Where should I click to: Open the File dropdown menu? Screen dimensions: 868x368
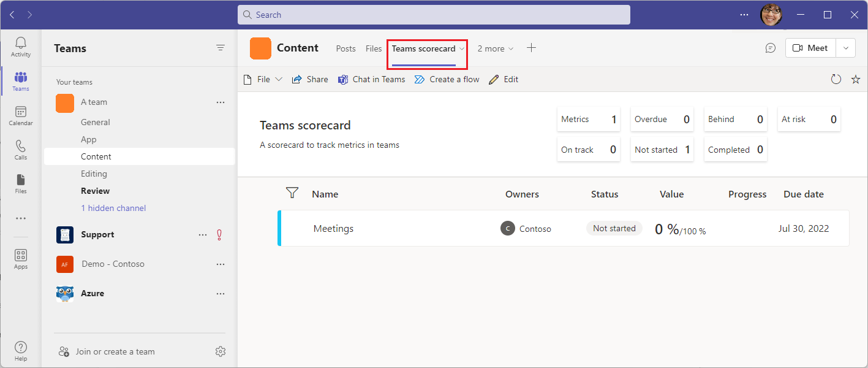coord(263,79)
